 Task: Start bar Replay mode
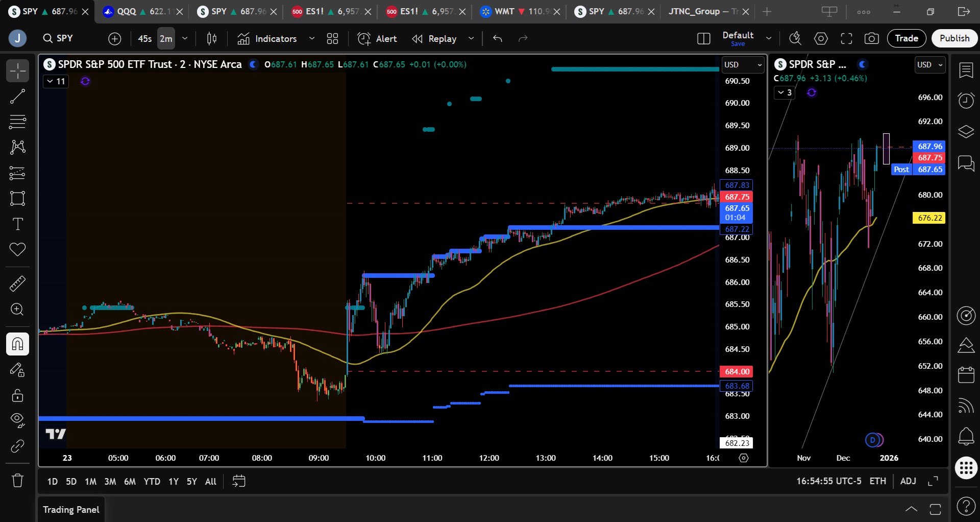pyautogui.click(x=434, y=39)
